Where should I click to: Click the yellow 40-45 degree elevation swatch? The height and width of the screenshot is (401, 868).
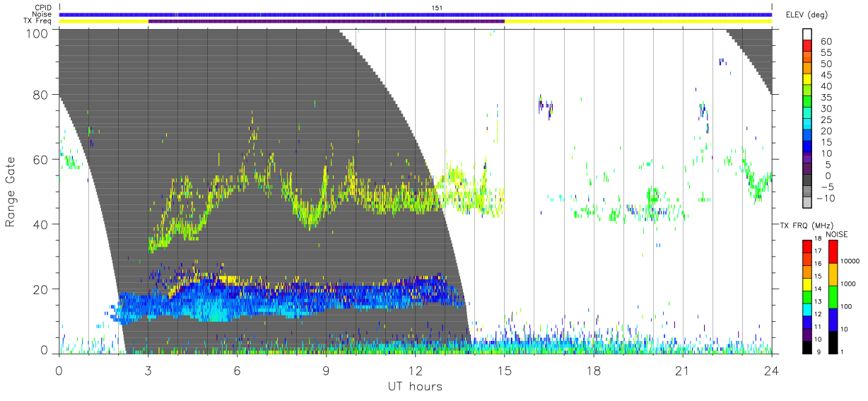coord(807,80)
